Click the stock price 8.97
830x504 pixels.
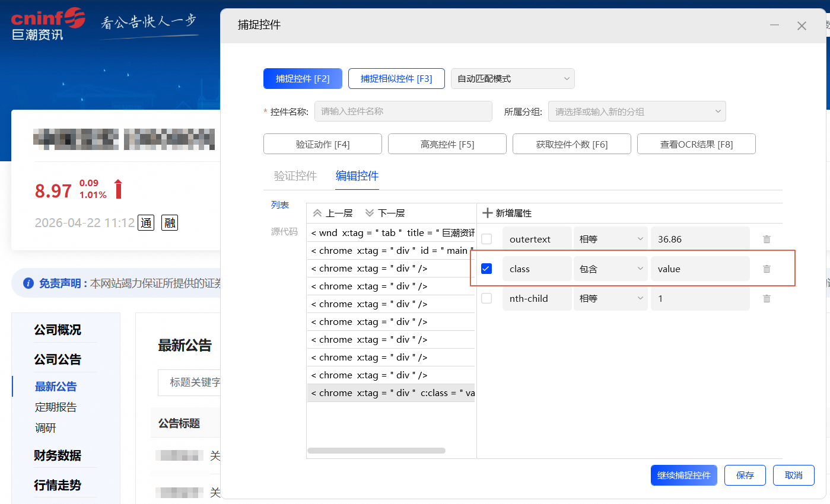[53, 191]
